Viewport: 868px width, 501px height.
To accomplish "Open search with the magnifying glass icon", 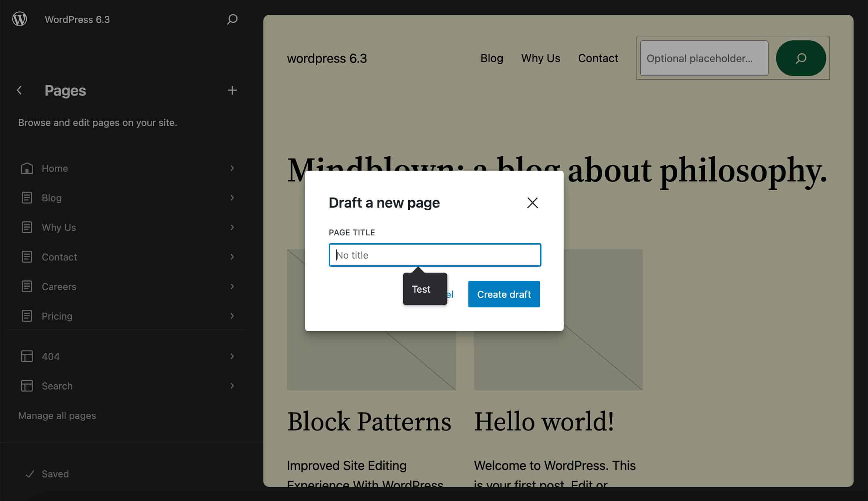I will [x=232, y=20].
